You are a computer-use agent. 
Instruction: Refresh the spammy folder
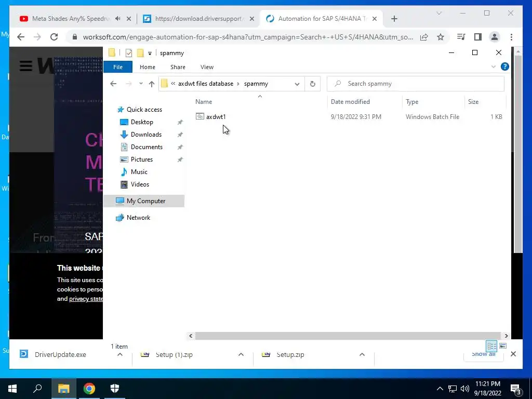(312, 84)
